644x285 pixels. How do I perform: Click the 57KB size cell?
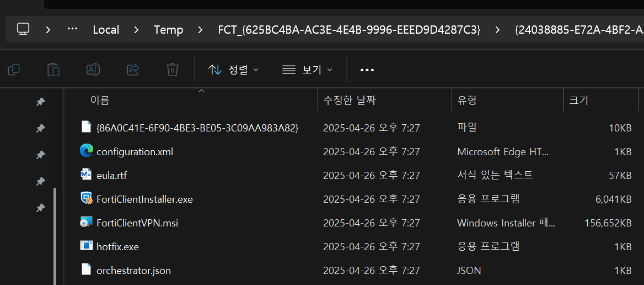click(x=620, y=176)
